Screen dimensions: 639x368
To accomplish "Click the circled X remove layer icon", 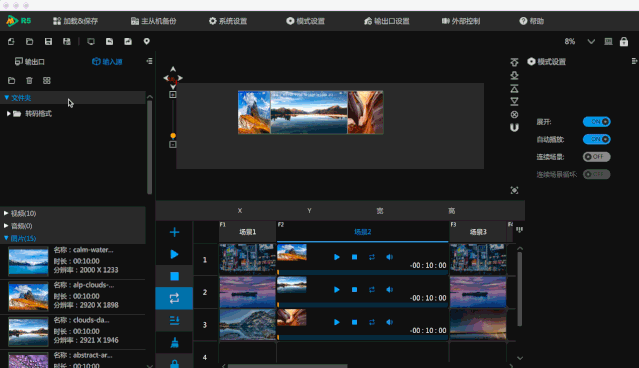I will pyautogui.click(x=514, y=115).
